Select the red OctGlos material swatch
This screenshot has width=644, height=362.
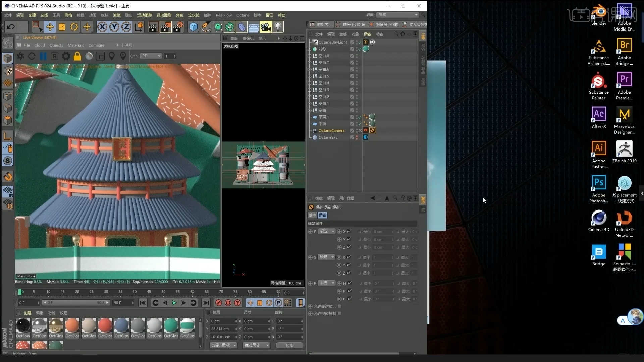tap(105, 325)
